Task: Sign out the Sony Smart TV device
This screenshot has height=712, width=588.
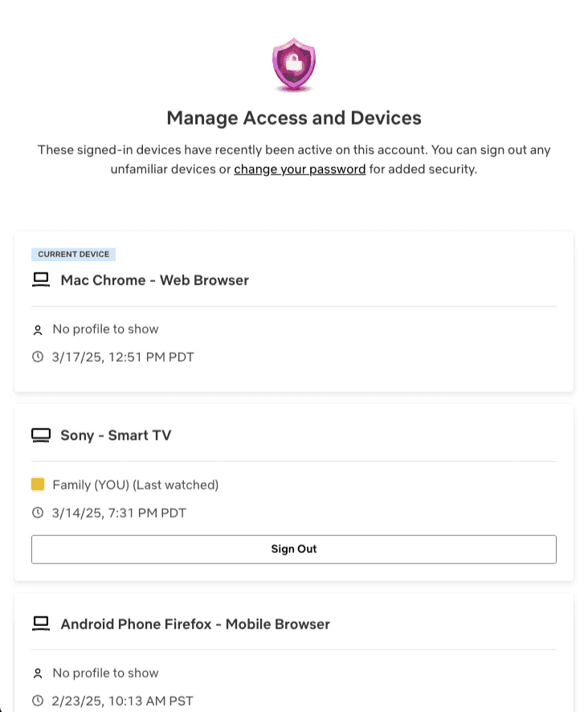Action: [x=293, y=549]
